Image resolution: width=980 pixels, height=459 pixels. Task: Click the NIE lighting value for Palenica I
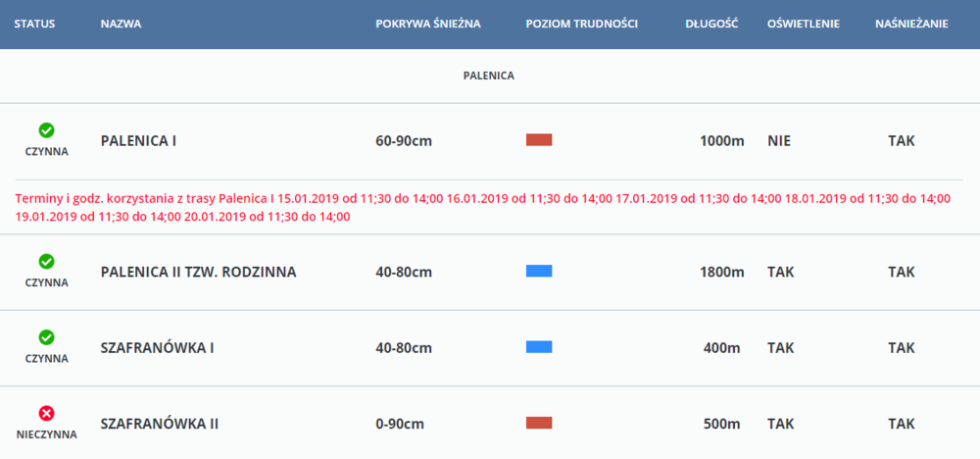point(779,140)
